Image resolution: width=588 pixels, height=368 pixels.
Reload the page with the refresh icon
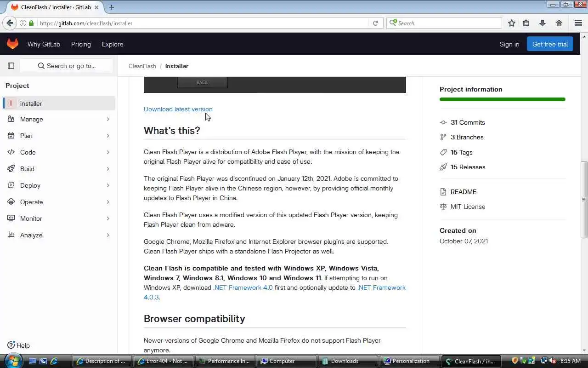click(375, 23)
